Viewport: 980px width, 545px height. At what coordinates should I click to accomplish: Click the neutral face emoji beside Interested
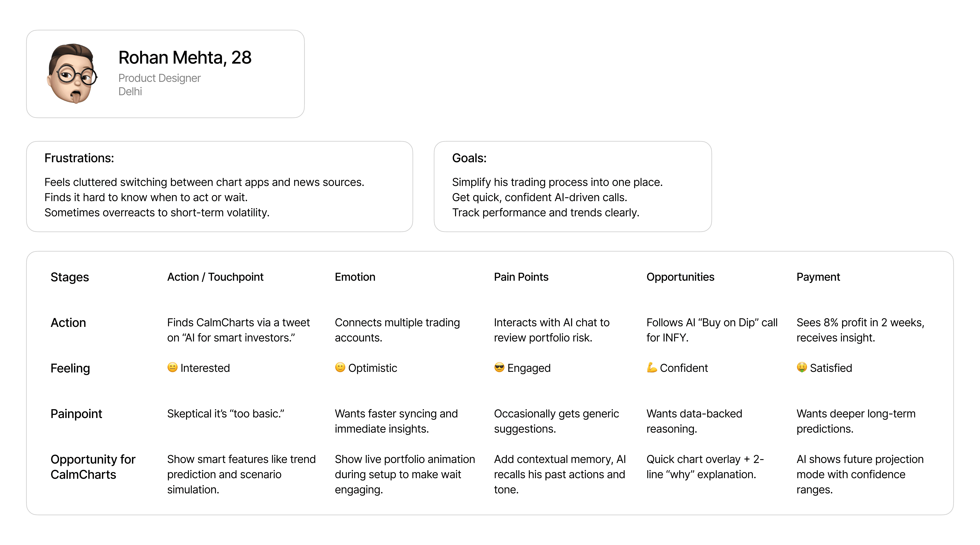[172, 367]
